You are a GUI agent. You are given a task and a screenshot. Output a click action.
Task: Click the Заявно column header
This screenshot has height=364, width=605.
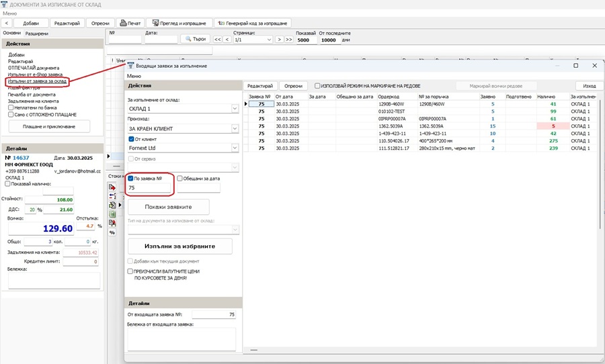pos(488,97)
